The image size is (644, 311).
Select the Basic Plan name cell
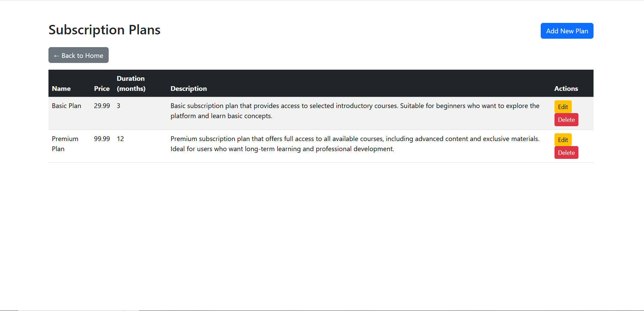pyautogui.click(x=66, y=106)
